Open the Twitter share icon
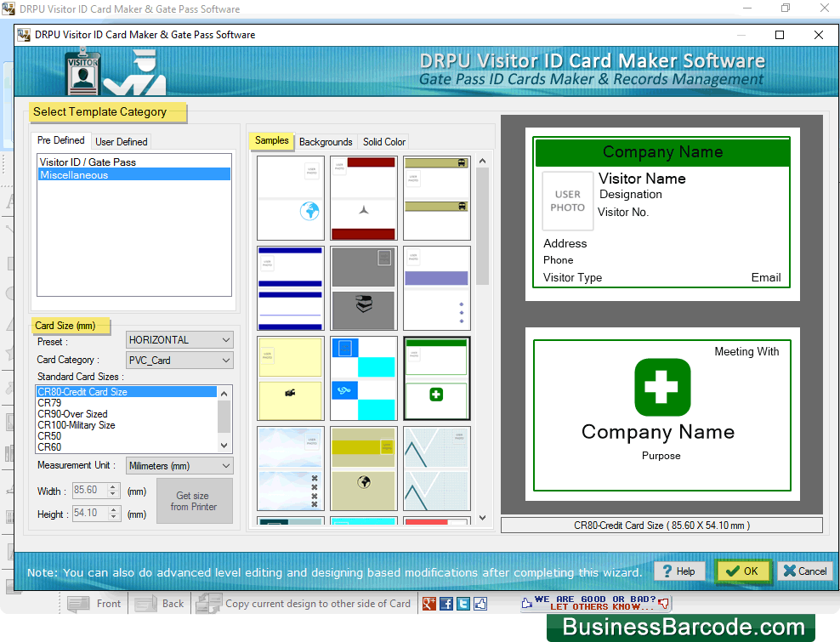 click(x=463, y=604)
